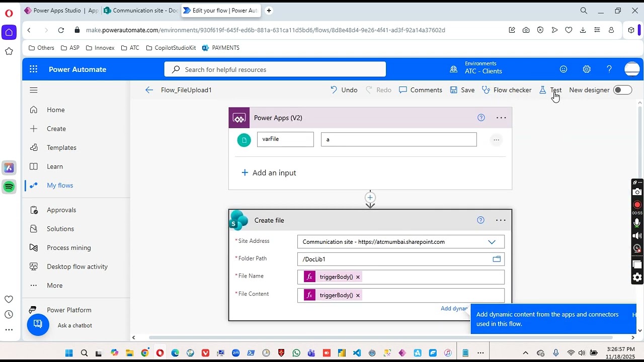Click the browser address bar URL
The height and width of the screenshot is (362, 644).
[x=265, y=30]
